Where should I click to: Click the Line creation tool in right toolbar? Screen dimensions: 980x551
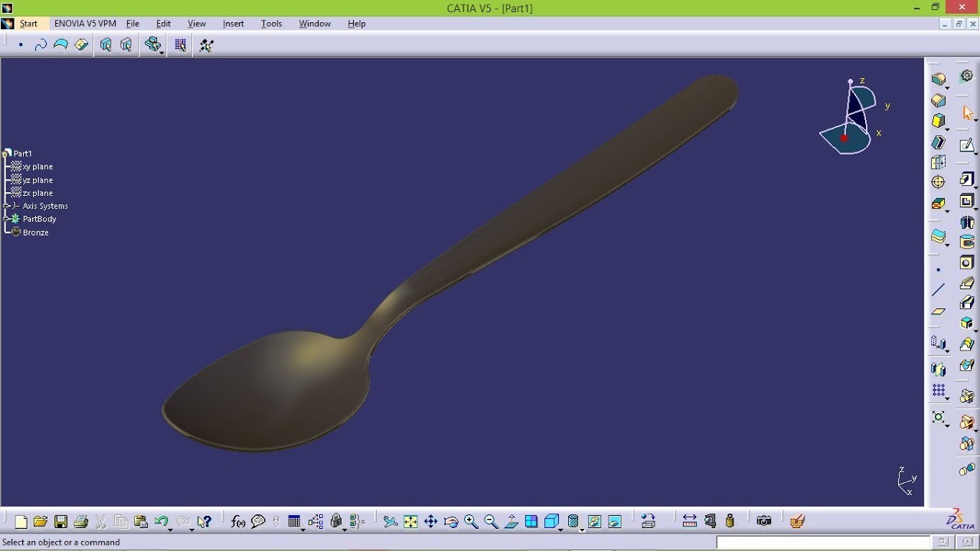click(939, 290)
